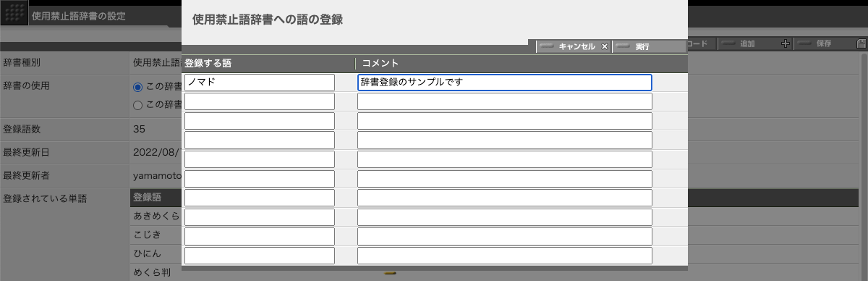Click the キャンセル button in the dialog
The height and width of the screenshot is (281, 868).
tap(574, 46)
